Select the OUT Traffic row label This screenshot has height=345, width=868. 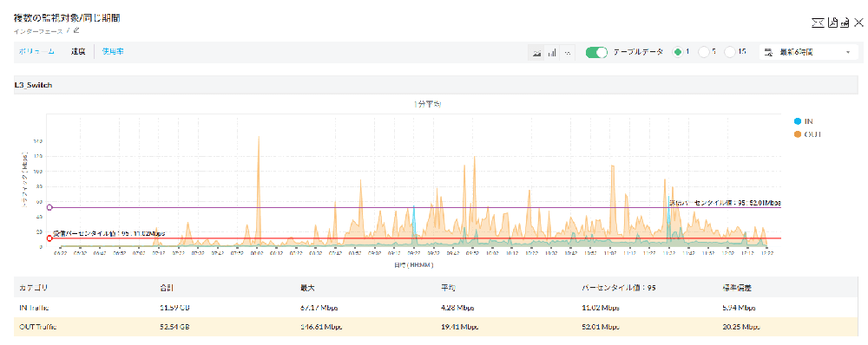pyautogui.click(x=38, y=327)
